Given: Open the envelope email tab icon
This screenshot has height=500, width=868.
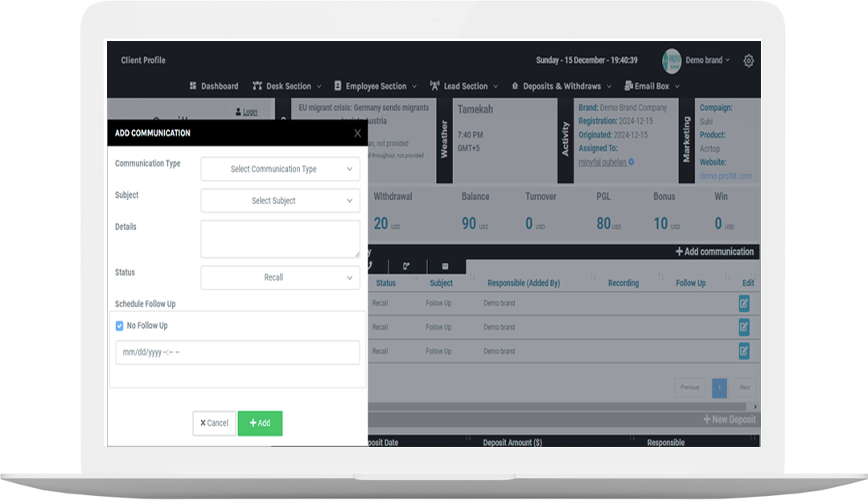Looking at the screenshot, I should tap(445, 266).
